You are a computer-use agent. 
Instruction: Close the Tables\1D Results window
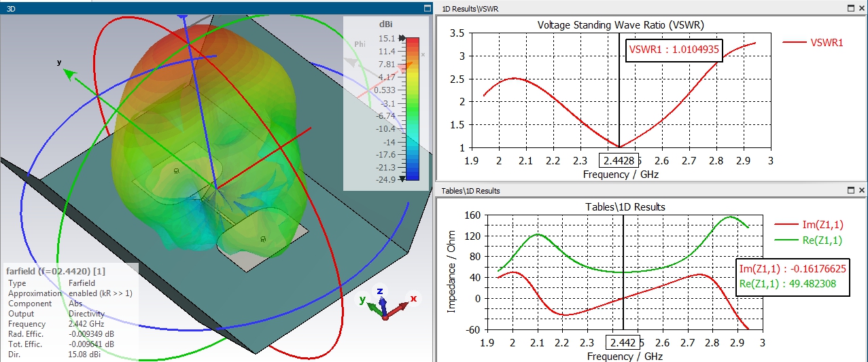(861, 191)
